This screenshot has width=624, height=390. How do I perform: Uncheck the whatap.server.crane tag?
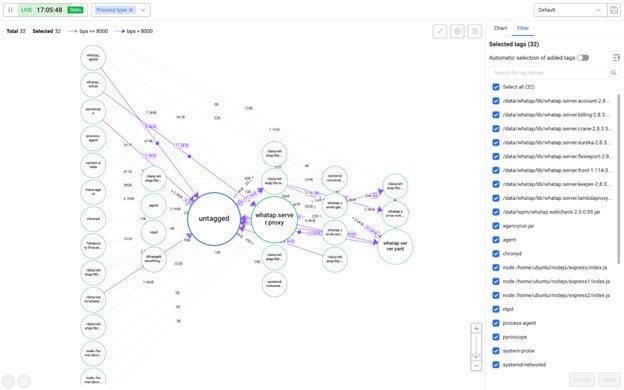pos(496,129)
